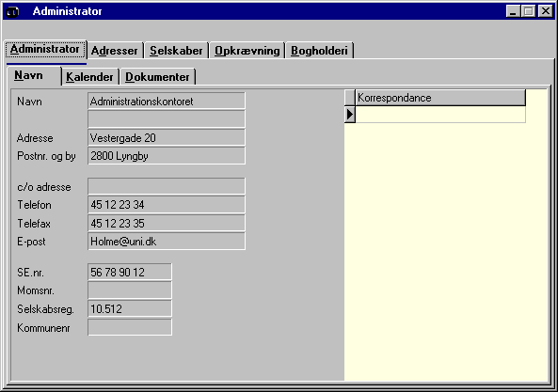
Task: Go to the Opkrævning tab
Action: coord(247,51)
